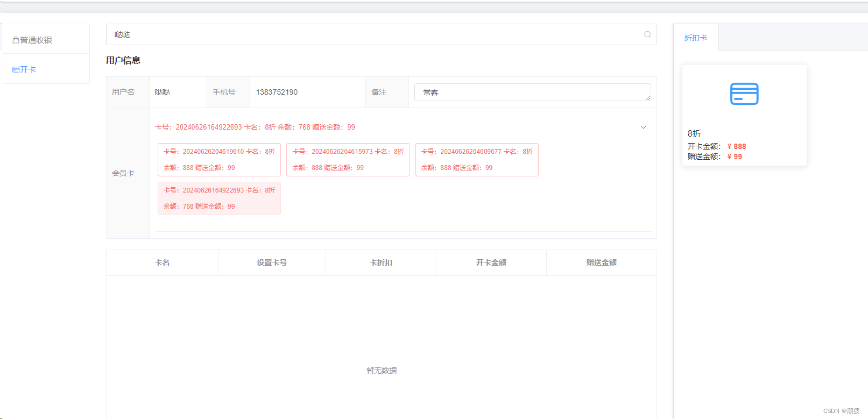Click the 会员卡 row label
Image resolution: width=868 pixels, height=419 pixels.
tap(123, 173)
